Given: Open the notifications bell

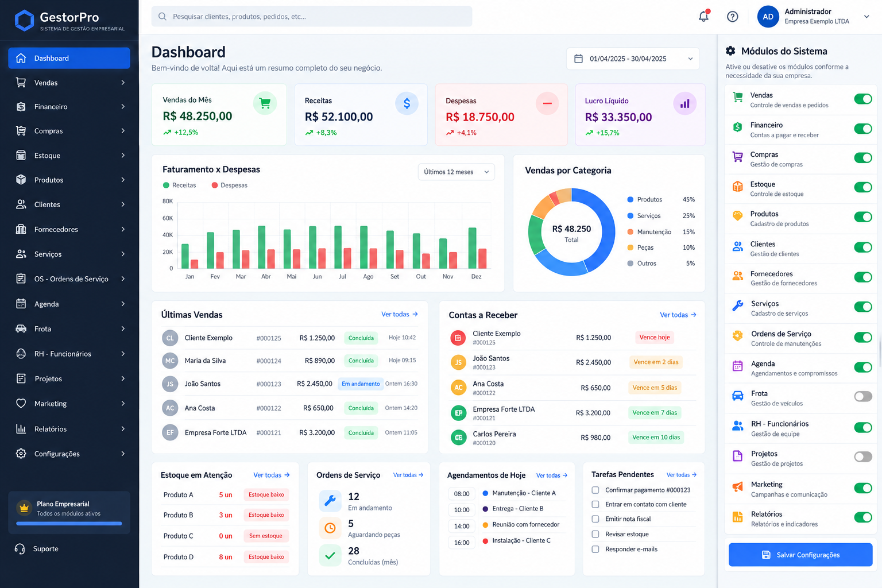Looking at the screenshot, I should 703,16.
